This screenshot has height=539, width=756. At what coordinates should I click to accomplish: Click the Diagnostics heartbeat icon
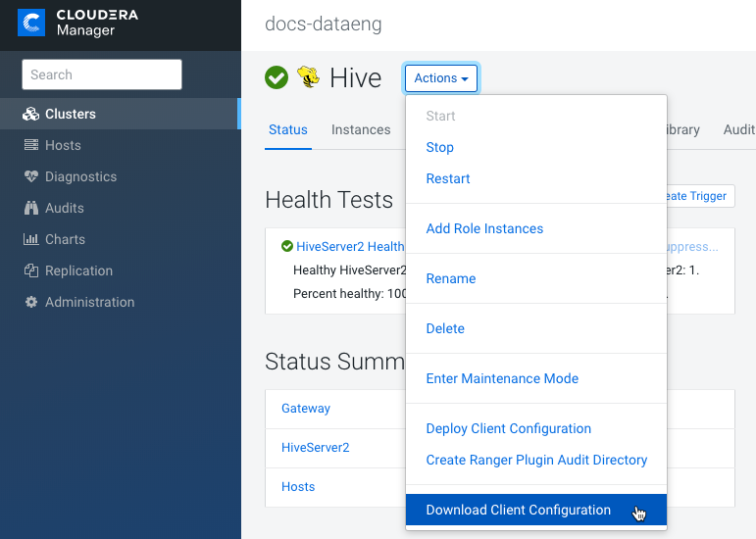pyautogui.click(x=30, y=176)
